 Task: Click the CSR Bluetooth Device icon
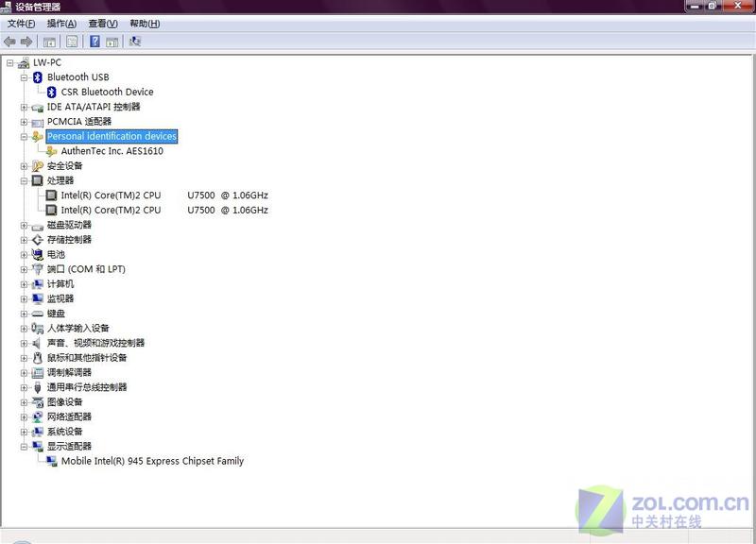52,92
